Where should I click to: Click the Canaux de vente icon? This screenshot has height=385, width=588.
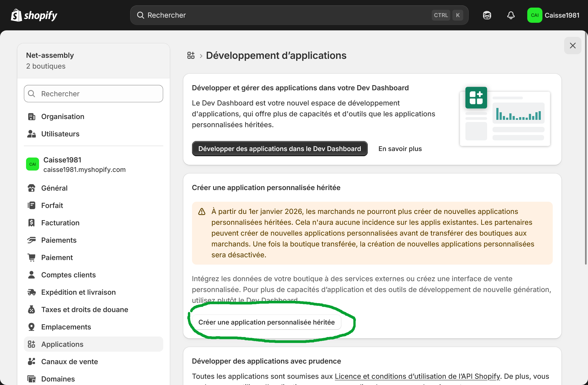[x=31, y=362]
